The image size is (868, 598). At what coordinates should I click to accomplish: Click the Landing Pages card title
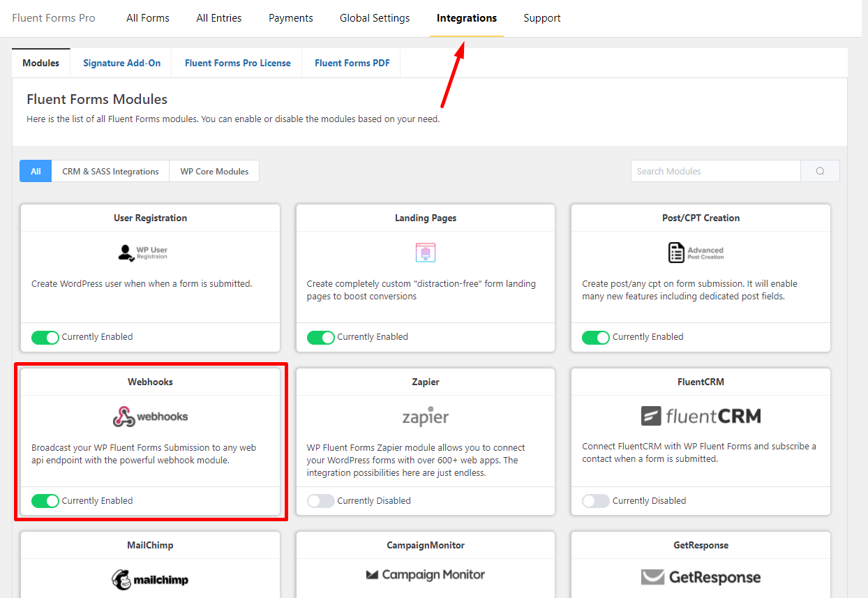[426, 218]
